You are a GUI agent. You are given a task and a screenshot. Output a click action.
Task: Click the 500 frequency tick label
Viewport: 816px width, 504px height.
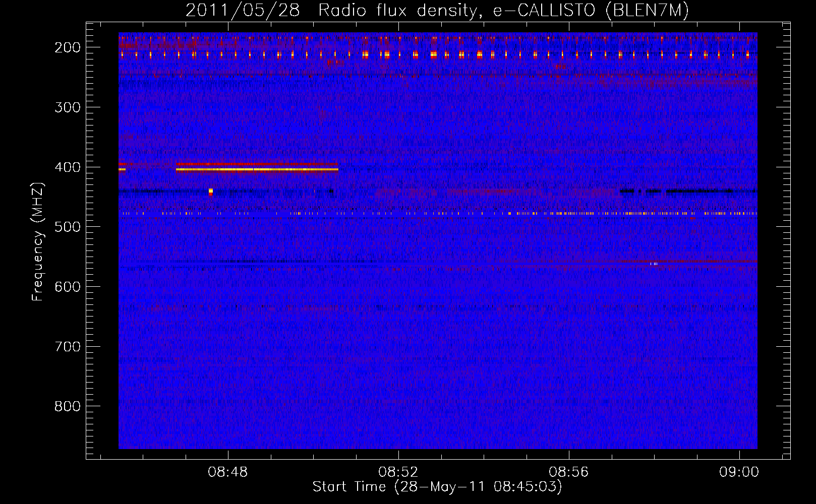point(68,227)
